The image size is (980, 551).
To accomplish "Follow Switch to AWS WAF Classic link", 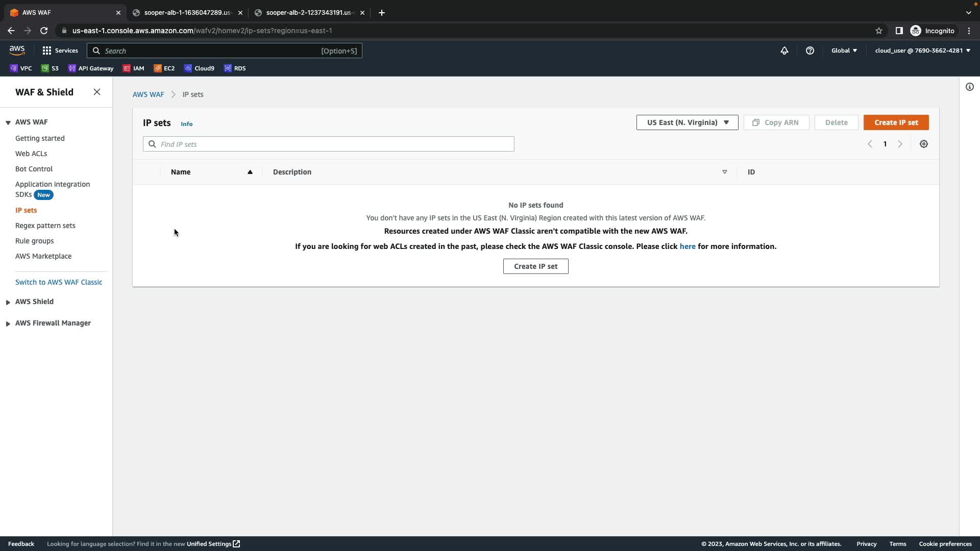I will click(59, 282).
